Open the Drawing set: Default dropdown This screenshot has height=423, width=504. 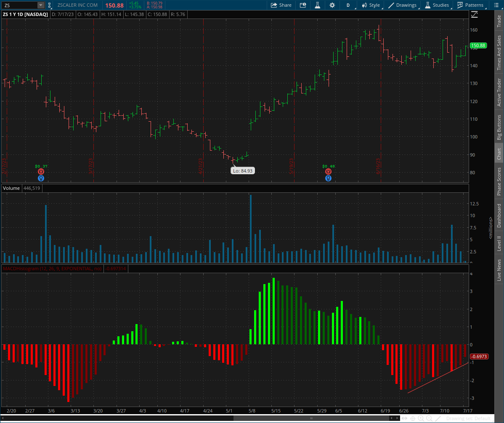468,418
